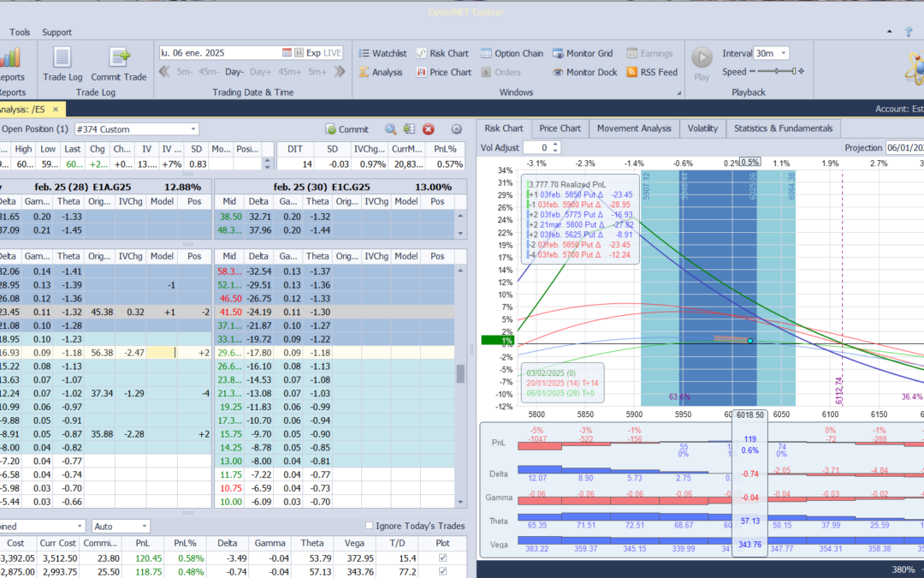Click the quote grid spinner arrows

[268, 164]
